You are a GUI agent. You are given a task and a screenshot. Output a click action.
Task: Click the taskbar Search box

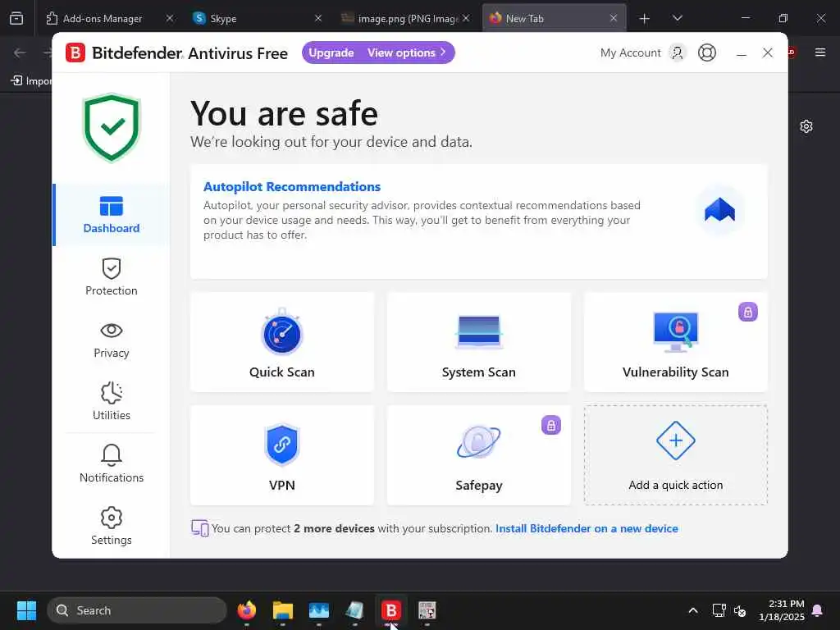pyautogui.click(x=137, y=610)
